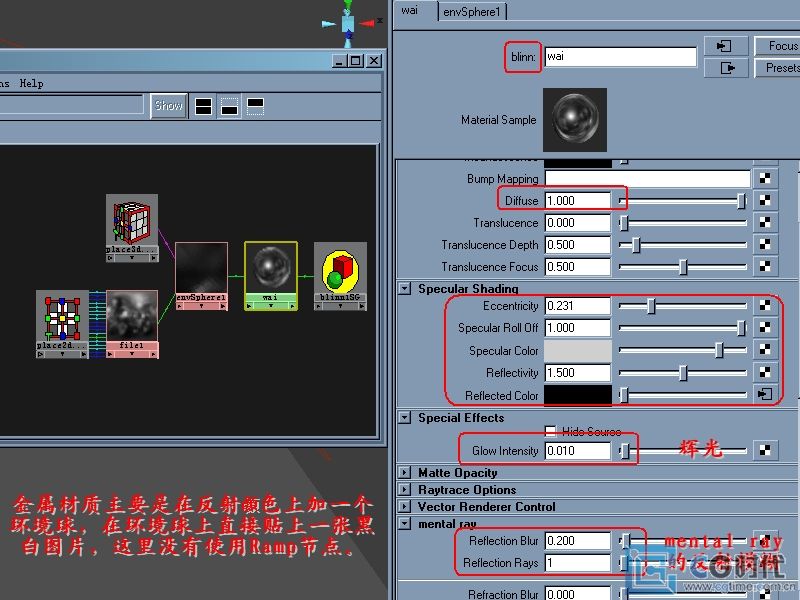Click the Specular Color swatch
800x600 pixels.
click(x=577, y=351)
